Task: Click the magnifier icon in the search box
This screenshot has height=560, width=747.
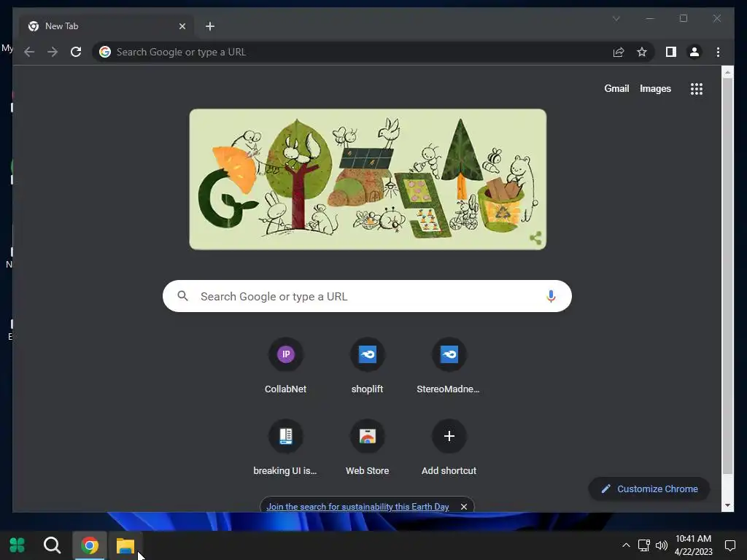Action: (x=182, y=296)
